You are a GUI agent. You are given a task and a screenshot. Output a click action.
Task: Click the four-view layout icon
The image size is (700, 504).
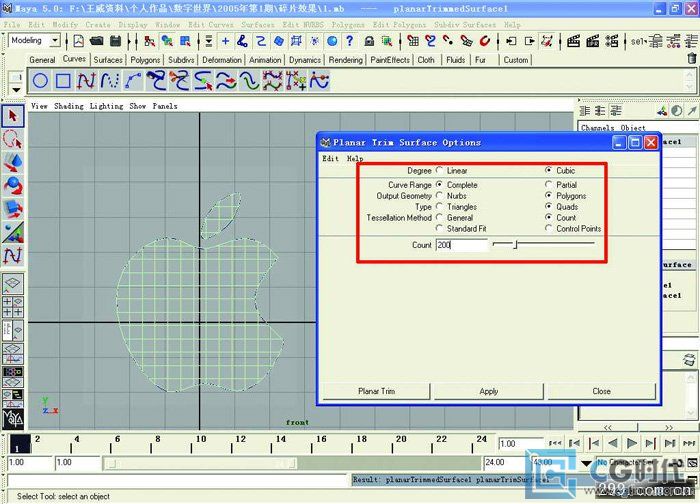[12, 307]
